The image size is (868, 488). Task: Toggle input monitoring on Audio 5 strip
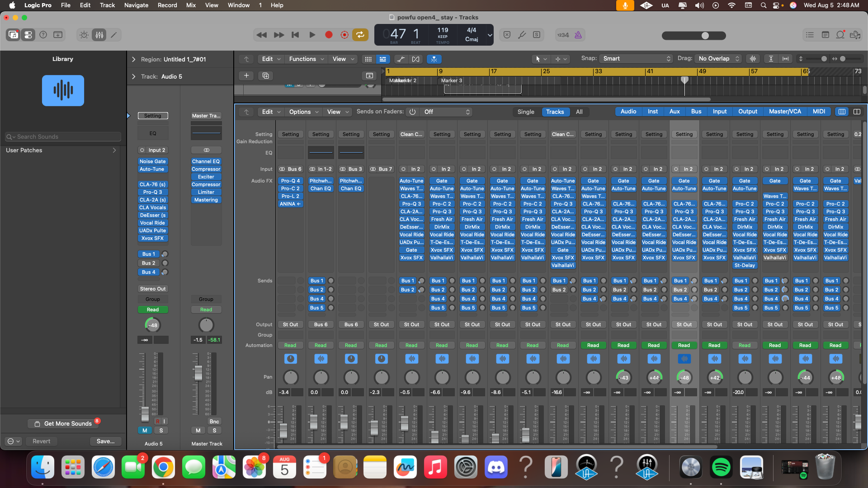pyautogui.click(x=165, y=421)
